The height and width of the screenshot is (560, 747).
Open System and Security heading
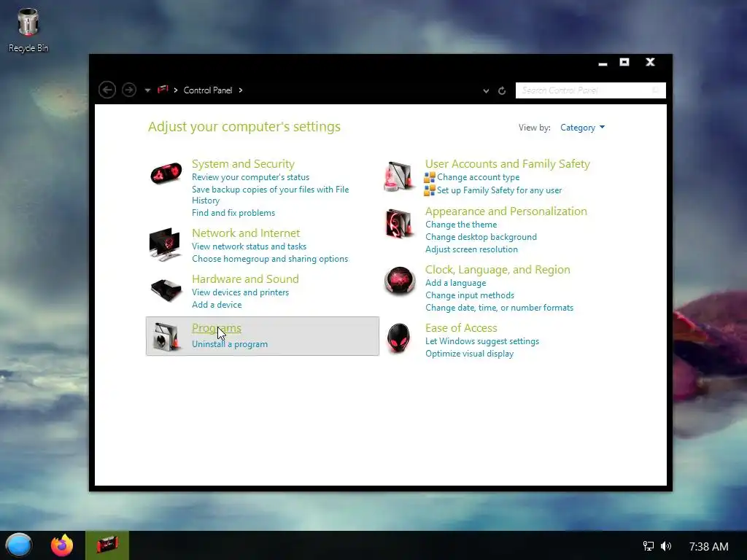tap(243, 164)
